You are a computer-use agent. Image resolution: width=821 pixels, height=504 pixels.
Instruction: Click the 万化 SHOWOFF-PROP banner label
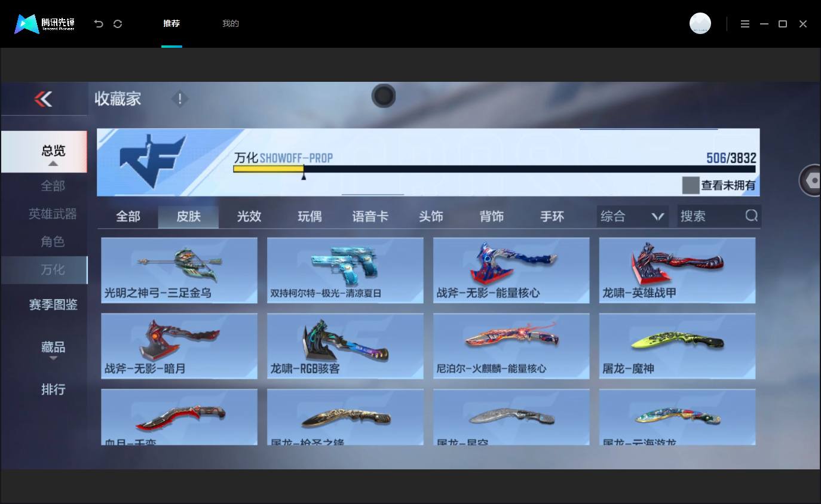(x=283, y=158)
